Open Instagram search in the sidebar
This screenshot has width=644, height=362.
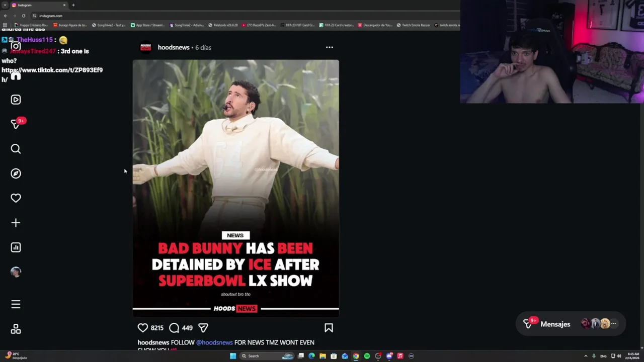(x=16, y=149)
